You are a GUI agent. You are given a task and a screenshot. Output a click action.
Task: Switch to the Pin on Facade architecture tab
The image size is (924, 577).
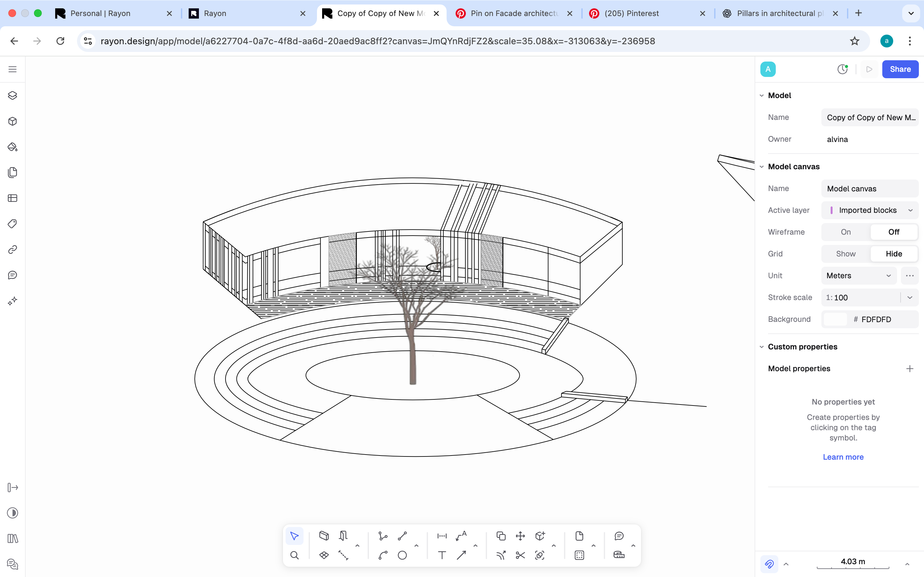[x=514, y=13]
